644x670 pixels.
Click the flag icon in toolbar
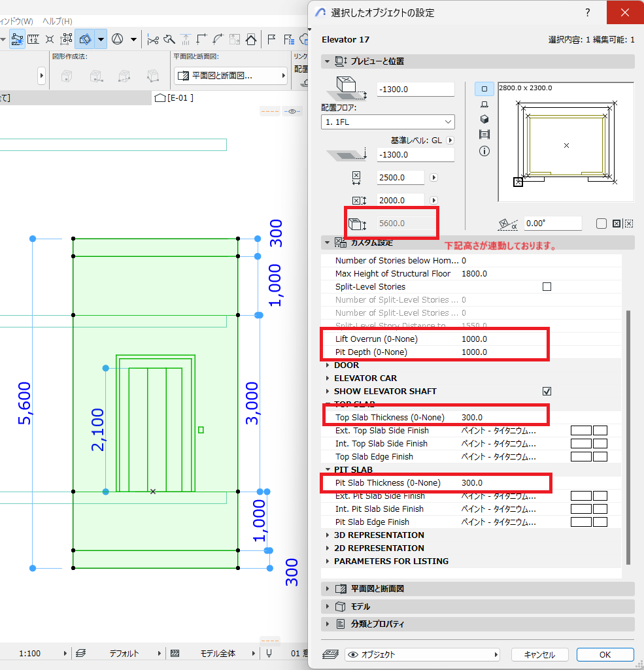271,40
